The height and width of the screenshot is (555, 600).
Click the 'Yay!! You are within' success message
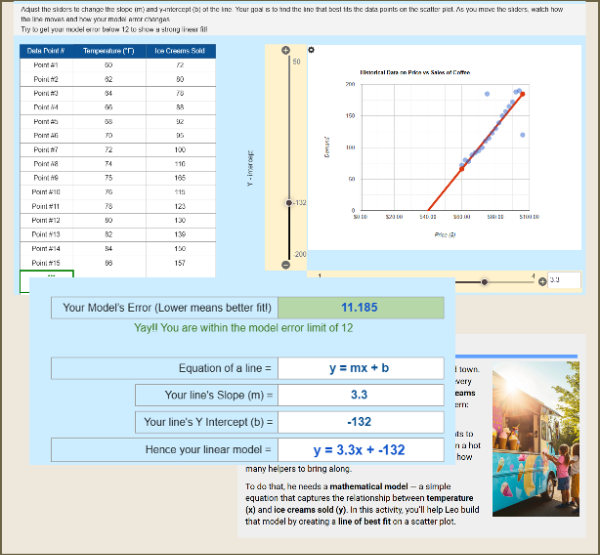243,328
